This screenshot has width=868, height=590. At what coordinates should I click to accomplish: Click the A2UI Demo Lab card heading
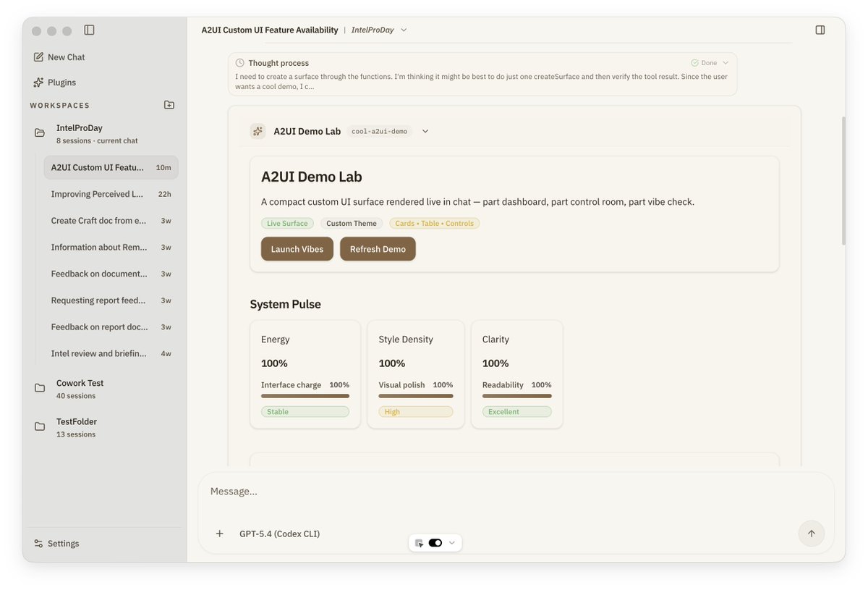(312, 177)
